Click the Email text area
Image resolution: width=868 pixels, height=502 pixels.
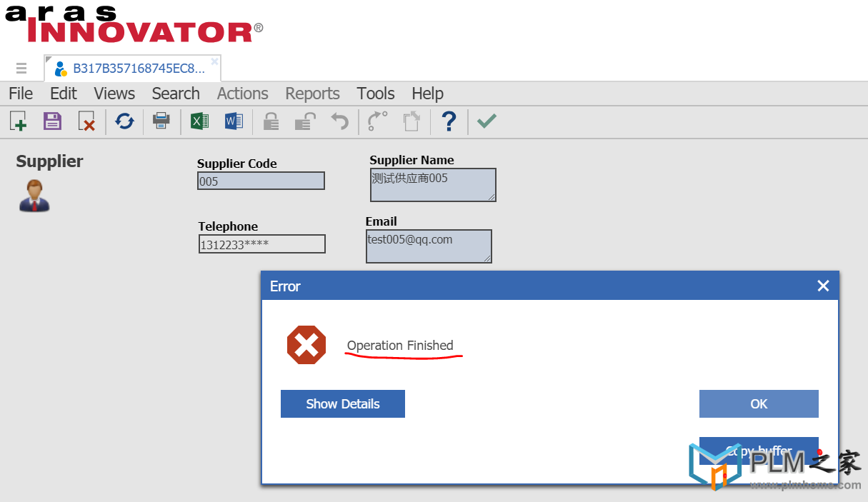coord(429,246)
